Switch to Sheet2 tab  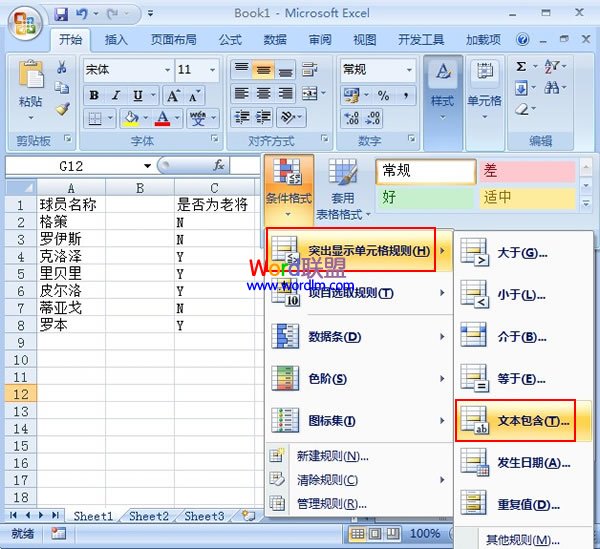coord(149,516)
